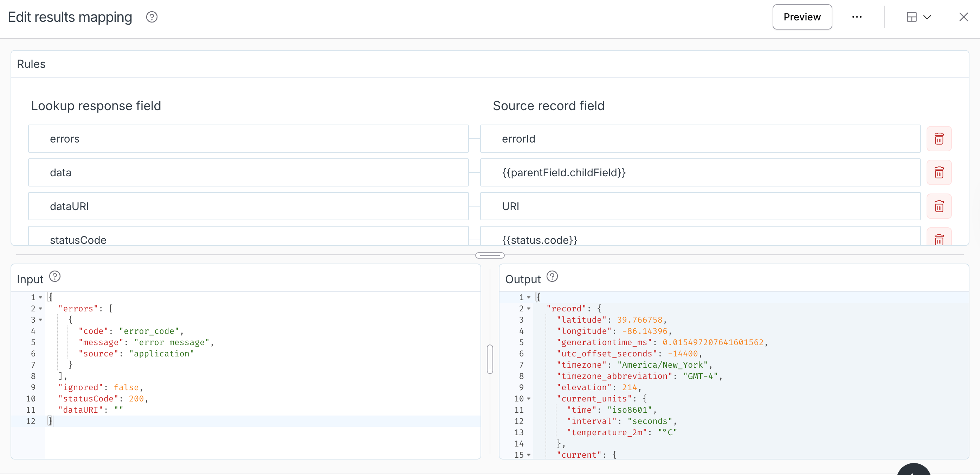The width and height of the screenshot is (980, 475).
Task: Click the latitude value 39.766758
Action: coord(639,320)
